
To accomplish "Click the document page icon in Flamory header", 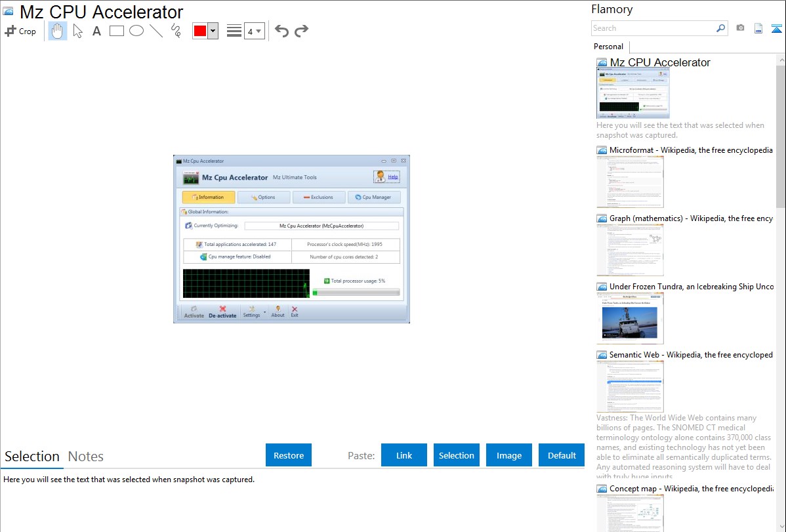I will (x=758, y=28).
